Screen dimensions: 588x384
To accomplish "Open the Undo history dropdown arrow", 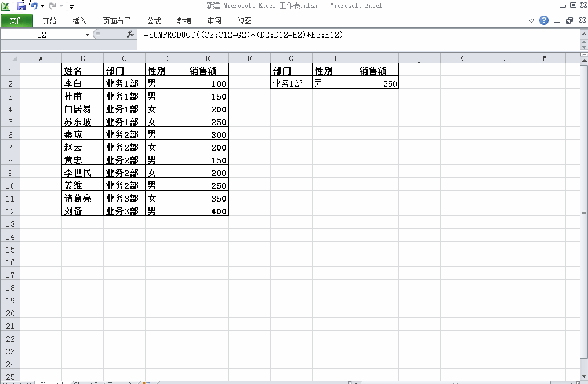I will (42, 5).
